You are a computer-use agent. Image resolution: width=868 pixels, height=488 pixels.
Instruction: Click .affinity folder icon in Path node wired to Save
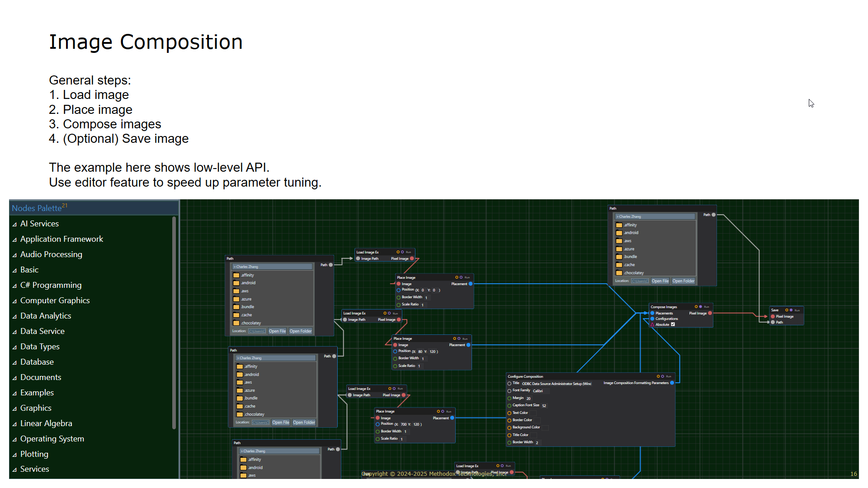(x=619, y=225)
